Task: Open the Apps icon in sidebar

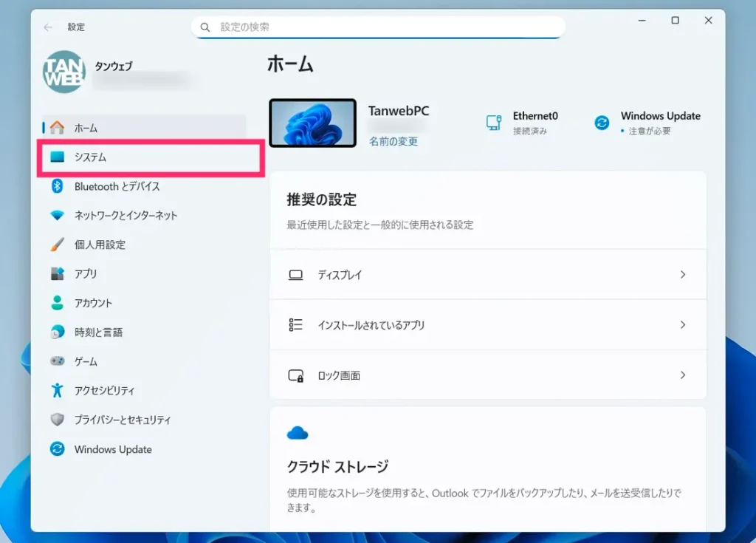Action: (58, 274)
